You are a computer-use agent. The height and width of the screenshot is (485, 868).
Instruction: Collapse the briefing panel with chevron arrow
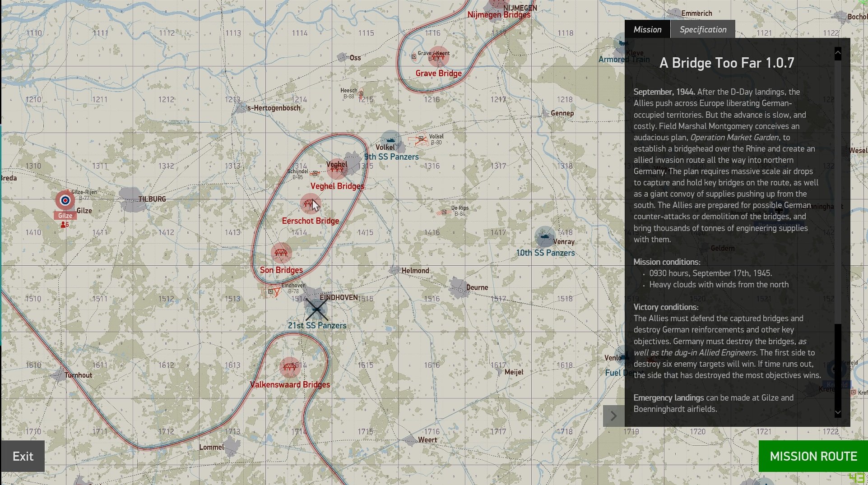[613, 416]
